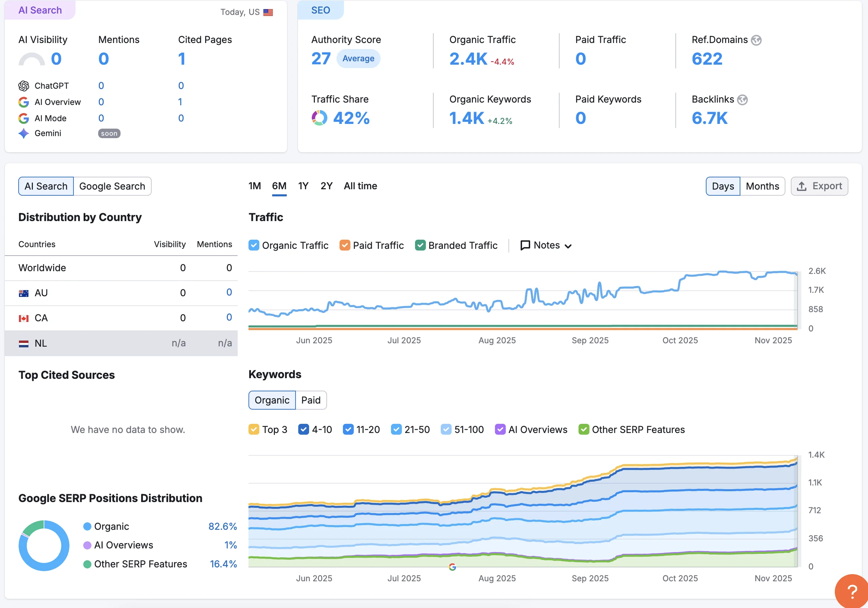The width and height of the screenshot is (868, 608).
Task: Click the Google update marker on Keywords chart
Action: click(x=453, y=567)
